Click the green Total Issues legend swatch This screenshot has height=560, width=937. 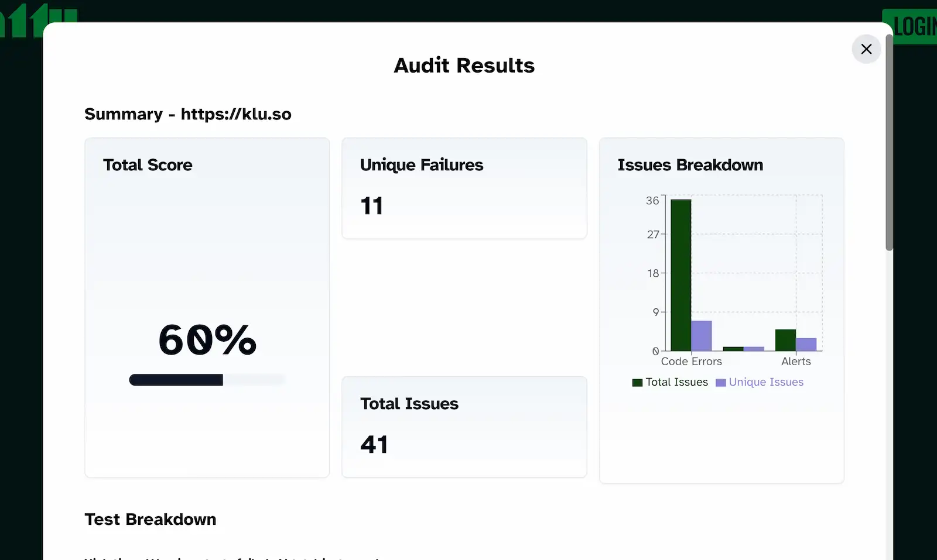tap(637, 383)
